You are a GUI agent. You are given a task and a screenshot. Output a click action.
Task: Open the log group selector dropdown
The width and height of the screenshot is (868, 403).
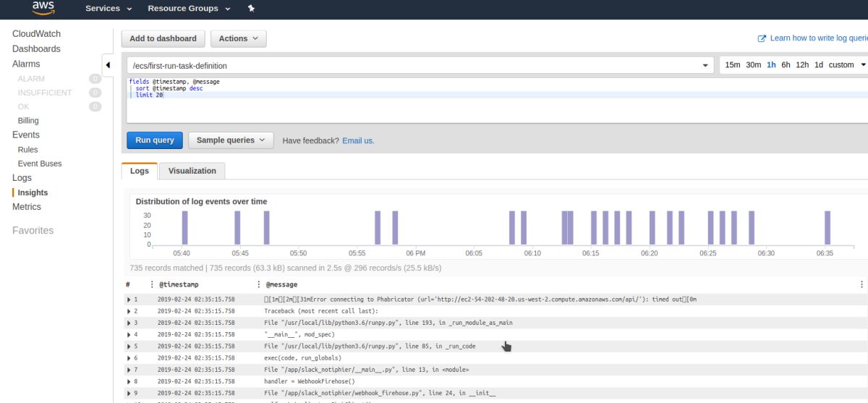click(420, 65)
